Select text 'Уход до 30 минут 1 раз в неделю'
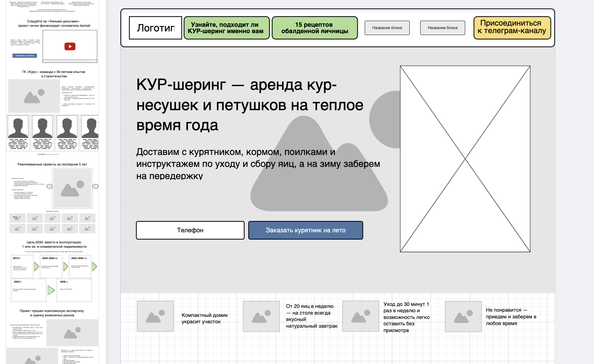Viewport: 594px width, 364px height. pyautogui.click(x=406, y=317)
